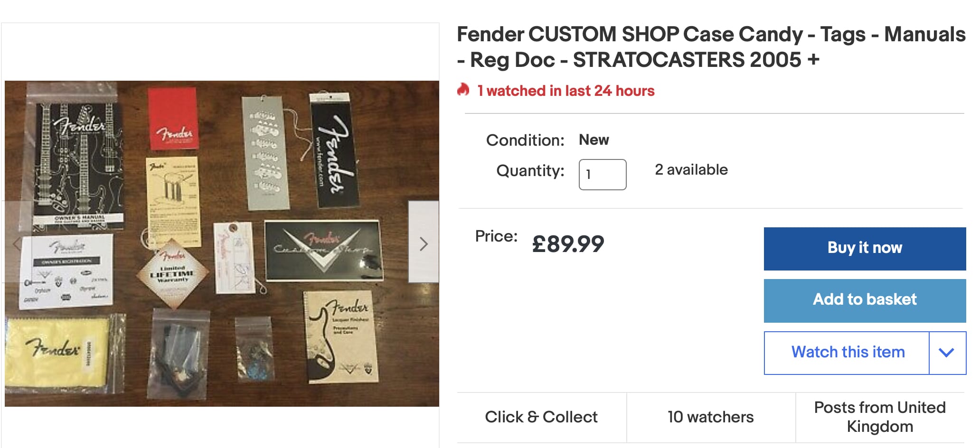Click the New condition value

[x=594, y=140]
